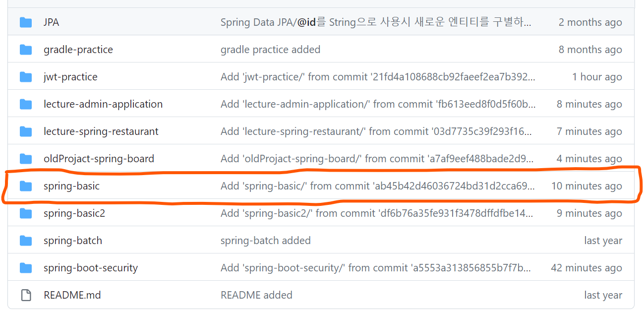644x314 pixels.
Task: Click the README.md file icon
Action: 26,295
